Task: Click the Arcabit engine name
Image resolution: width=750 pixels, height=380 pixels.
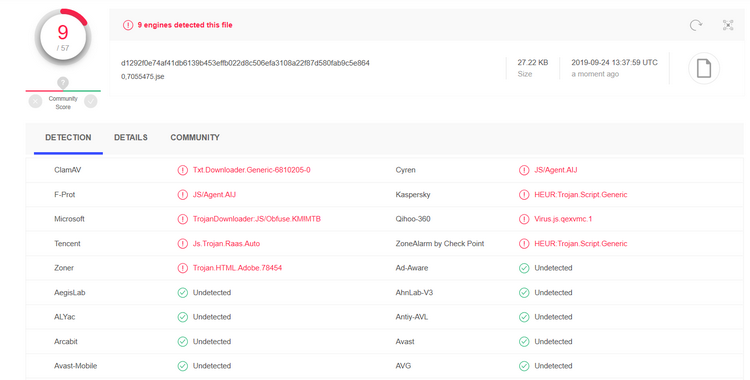Action: pyautogui.click(x=66, y=342)
